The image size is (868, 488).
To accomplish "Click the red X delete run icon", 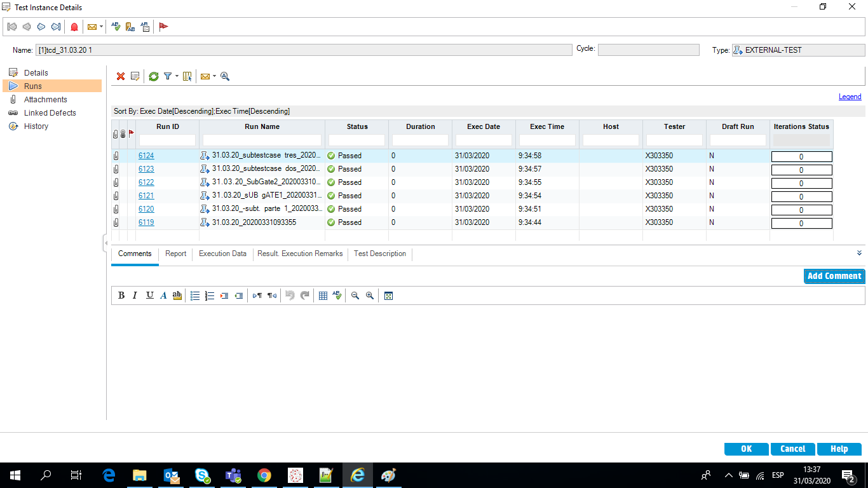I will [x=121, y=76].
